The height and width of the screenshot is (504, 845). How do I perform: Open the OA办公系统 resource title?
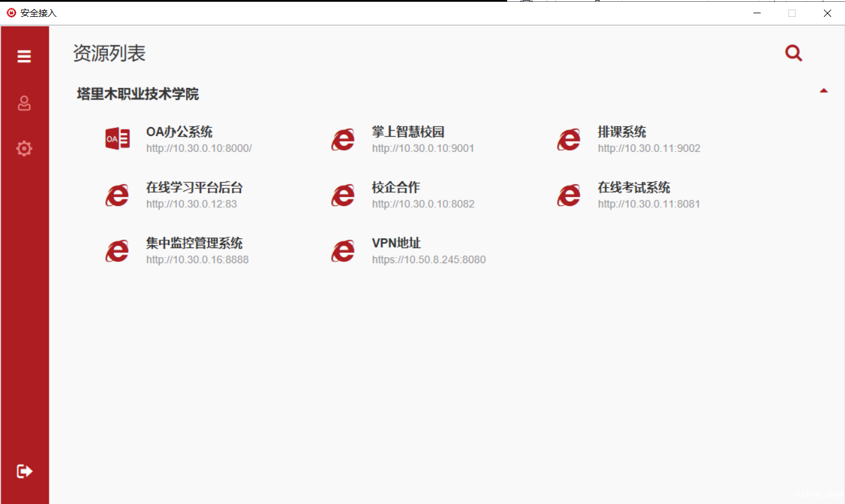(x=179, y=132)
